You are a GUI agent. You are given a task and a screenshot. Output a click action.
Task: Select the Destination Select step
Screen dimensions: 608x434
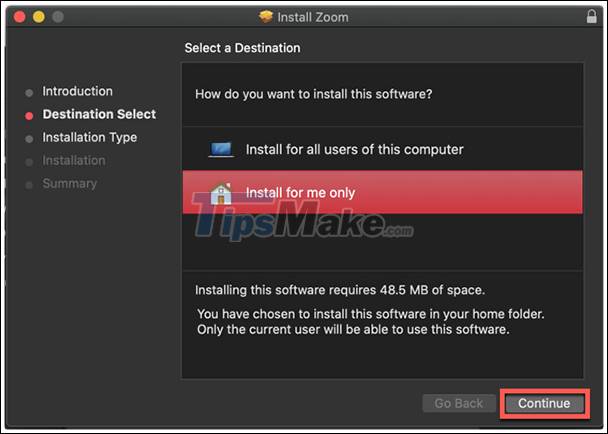[99, 114]
